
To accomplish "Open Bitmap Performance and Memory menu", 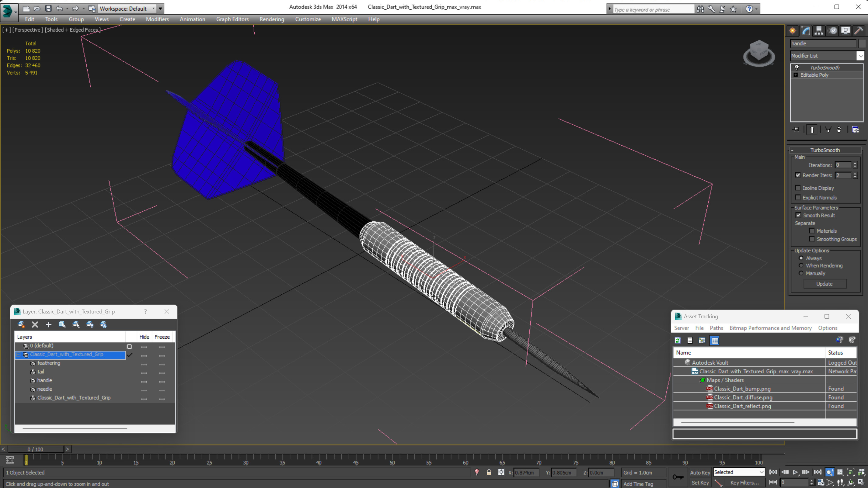I will click(x=770, y=328).
